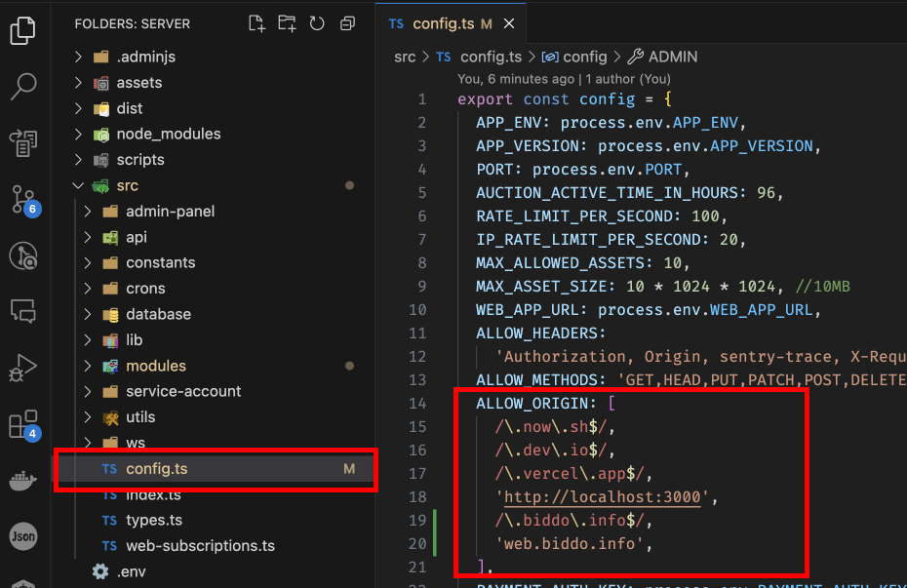Click the M status badge on config.ts
Screen dimensions: 907x588
click(349, 469)
